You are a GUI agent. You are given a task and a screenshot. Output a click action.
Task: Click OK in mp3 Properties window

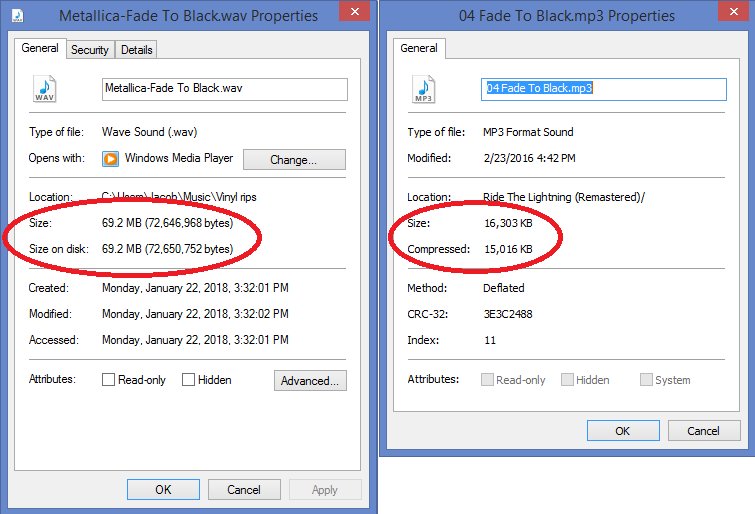623,431
